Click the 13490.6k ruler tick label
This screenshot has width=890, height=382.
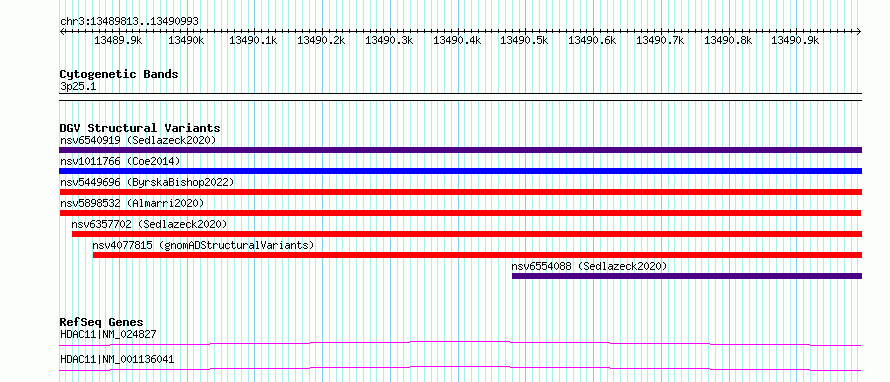(592, 40)
